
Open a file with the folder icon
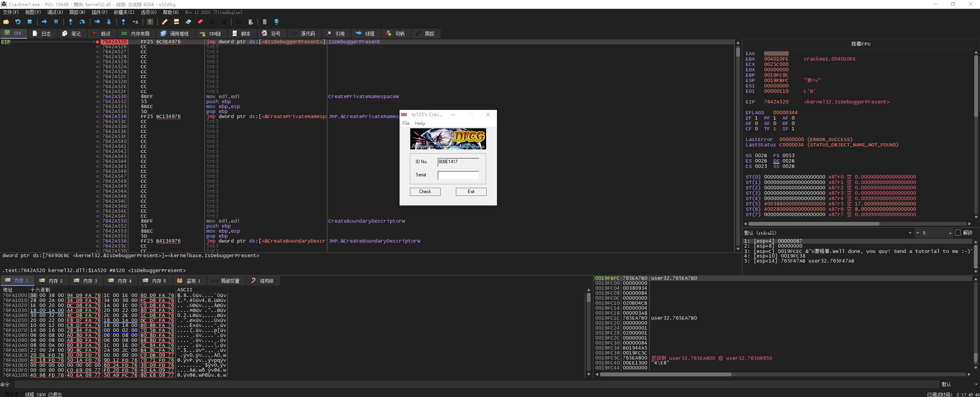[x=6, y=22]
